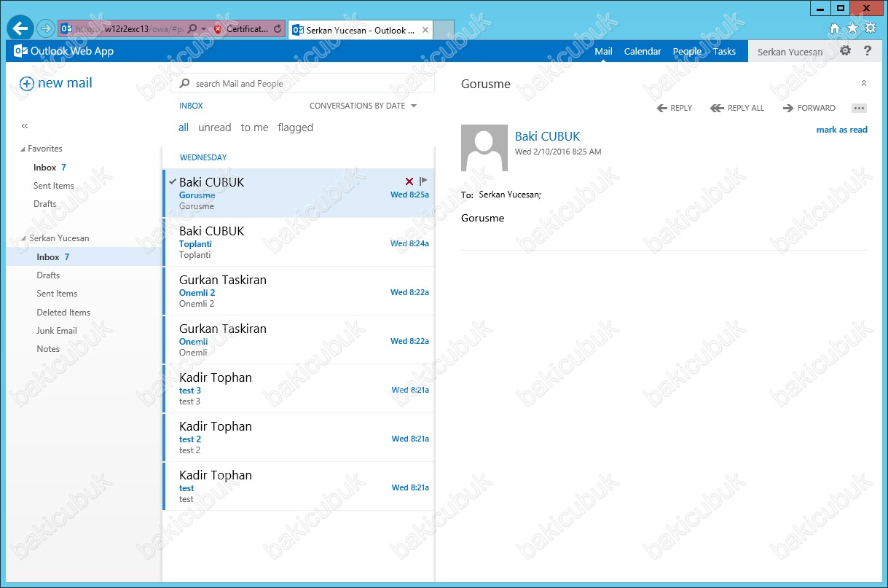
Task: Filter messages by flagged
Action: (x=295, y=128)
